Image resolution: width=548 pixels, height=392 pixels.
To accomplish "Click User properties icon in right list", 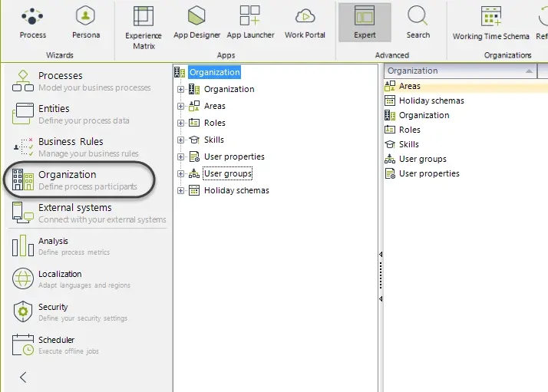I will point(390,173).
